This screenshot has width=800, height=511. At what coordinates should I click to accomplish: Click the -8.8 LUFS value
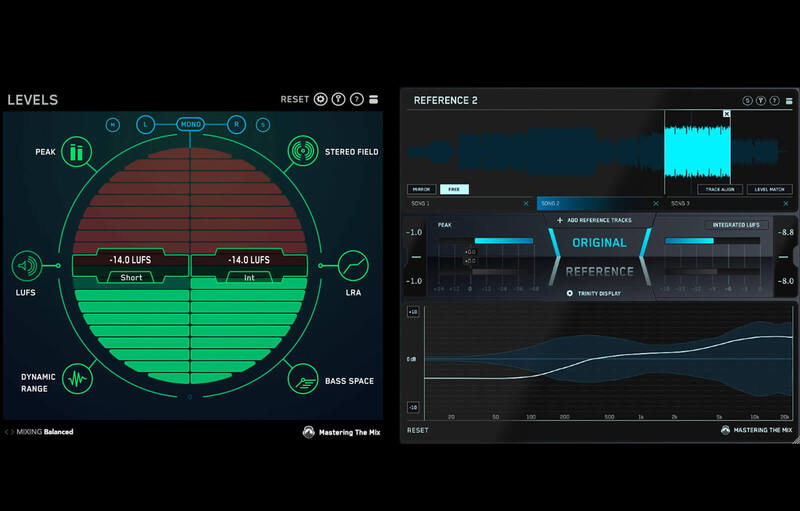tap(786, 233)
